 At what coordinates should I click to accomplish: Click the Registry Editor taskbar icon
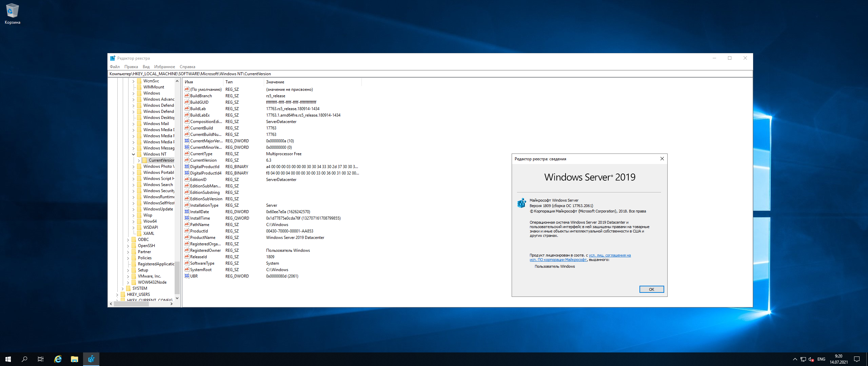click(x=91, y=359)
